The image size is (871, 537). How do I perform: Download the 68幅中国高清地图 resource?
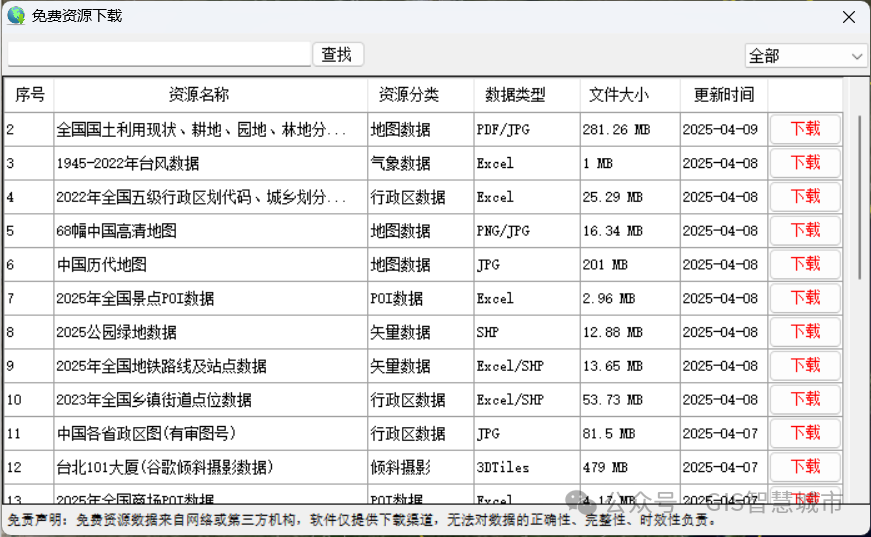click(805, 231)
